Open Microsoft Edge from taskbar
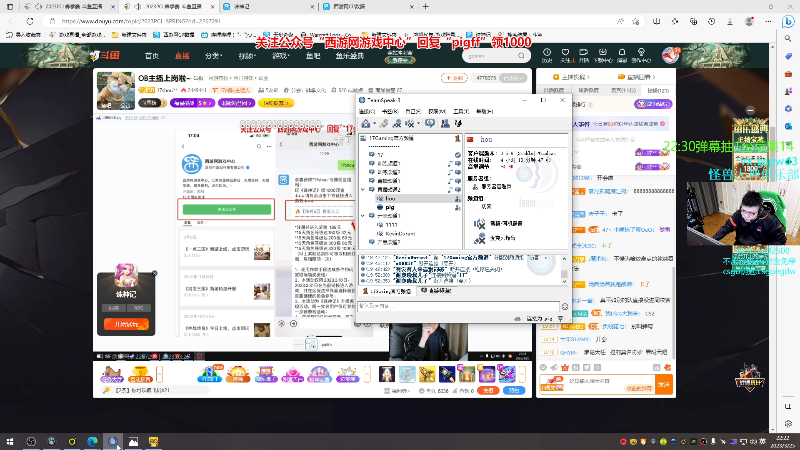The image size is (800, 450). (92, 441)
